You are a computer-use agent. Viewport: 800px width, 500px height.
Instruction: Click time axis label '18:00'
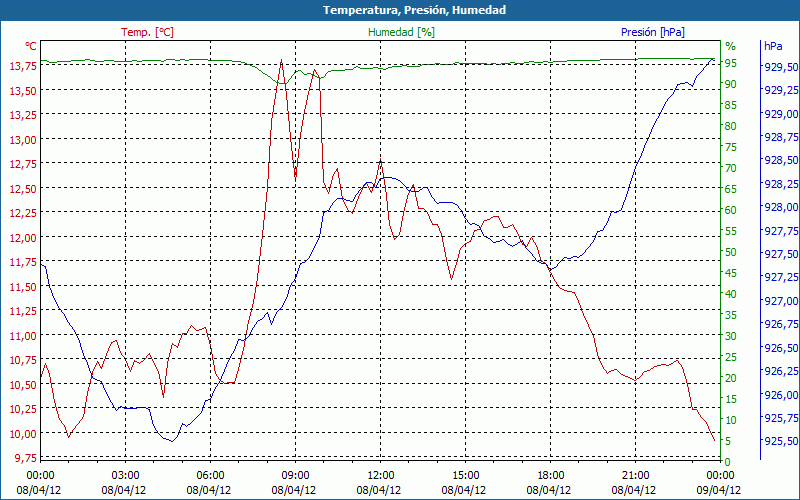[x=551, y=476]
